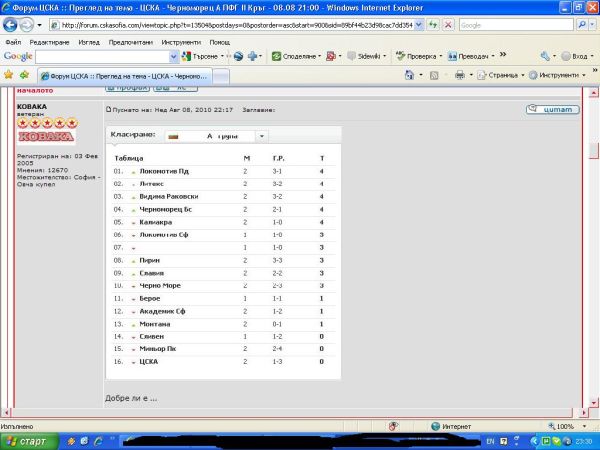The width and height of the screenshot is (600, 450).
Task: Click the Internet Explorer quick launch icon
Action: pos(98,441)
